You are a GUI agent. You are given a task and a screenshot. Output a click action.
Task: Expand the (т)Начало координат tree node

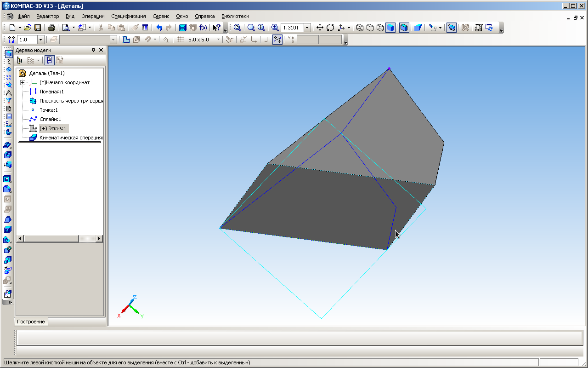click(23, 82)
